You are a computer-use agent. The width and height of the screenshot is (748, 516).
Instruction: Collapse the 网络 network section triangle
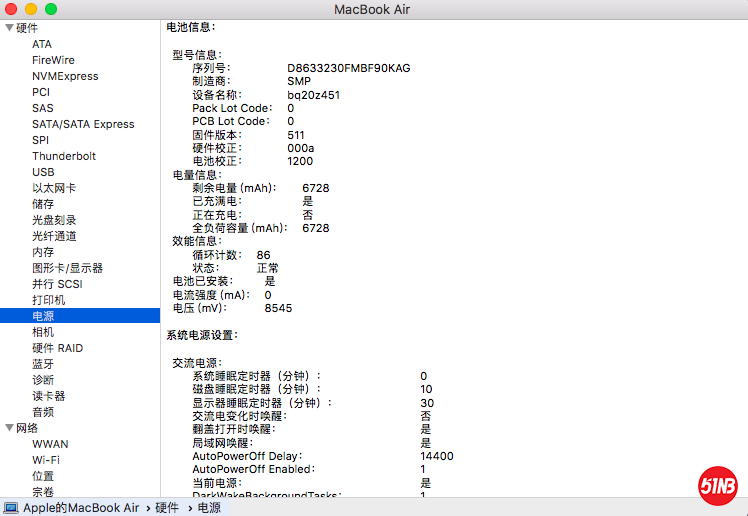(9, 428)
